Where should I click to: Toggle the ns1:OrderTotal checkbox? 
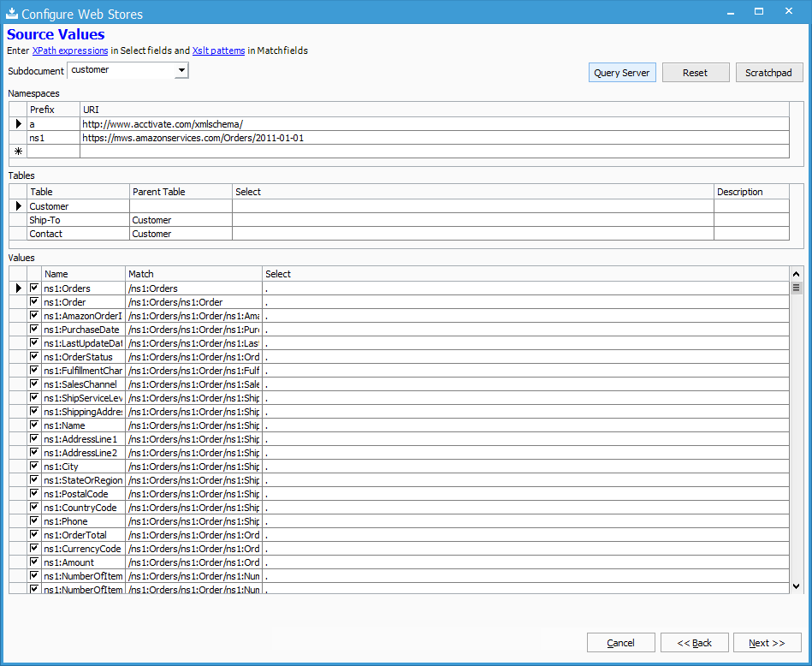(34, 534)
